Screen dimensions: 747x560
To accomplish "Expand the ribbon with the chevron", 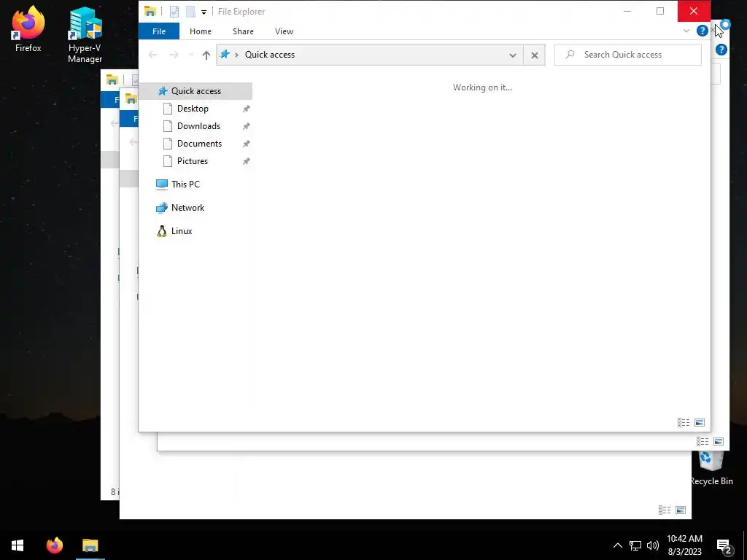I will coord(686,31).
